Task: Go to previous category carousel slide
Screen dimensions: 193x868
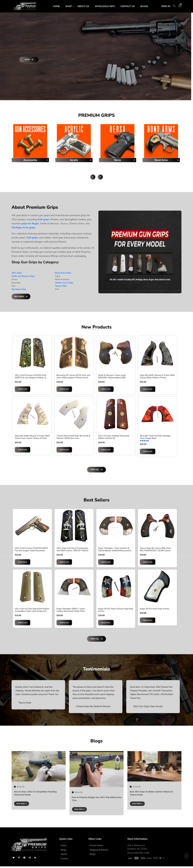Action: 93,177
